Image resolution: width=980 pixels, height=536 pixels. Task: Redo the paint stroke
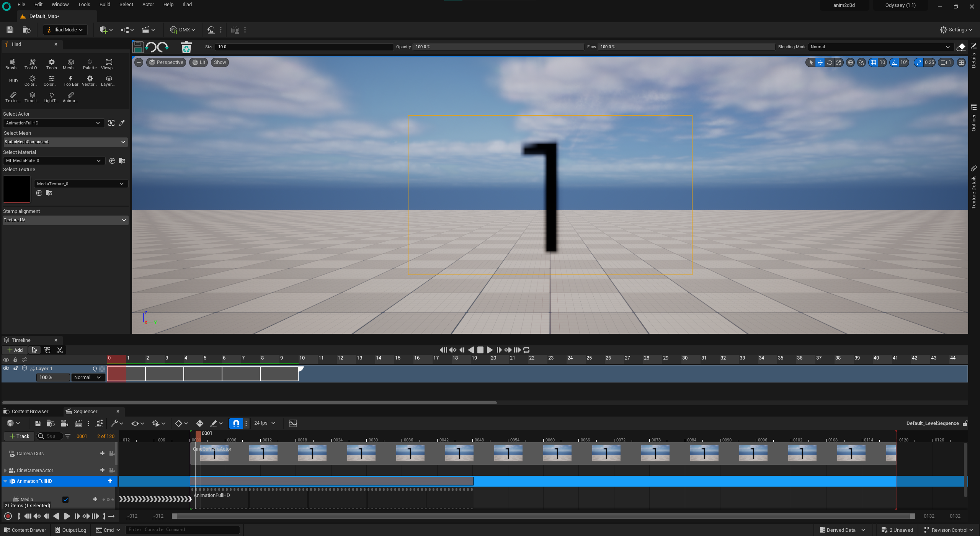pos(163,47)
